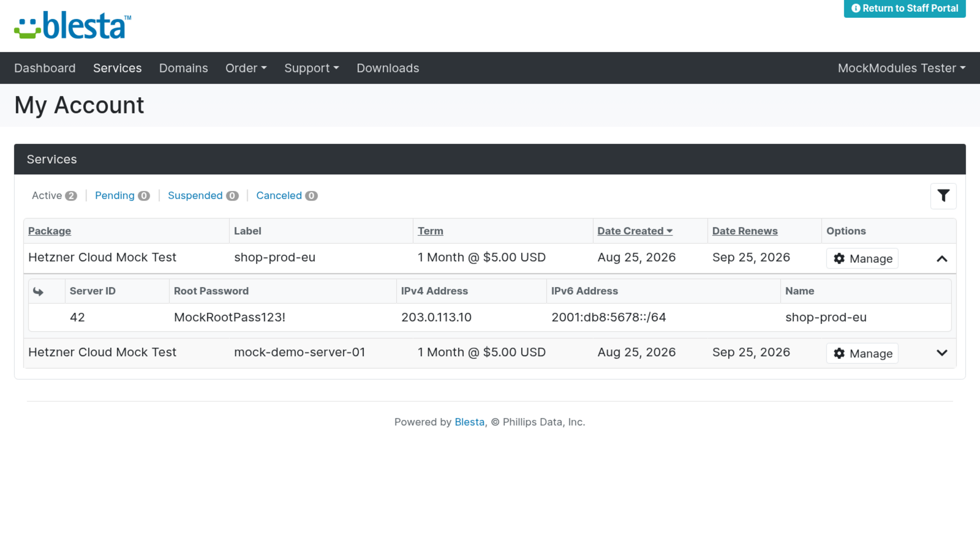Click the sub-row return arrow icon
Viewport: 980px width, 551px height.
point(38,291)
